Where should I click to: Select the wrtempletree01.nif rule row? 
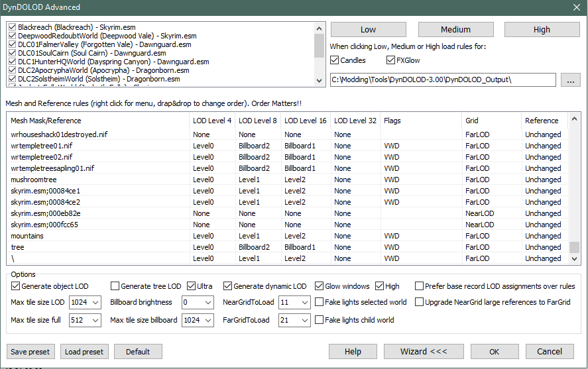pos(287,146)
